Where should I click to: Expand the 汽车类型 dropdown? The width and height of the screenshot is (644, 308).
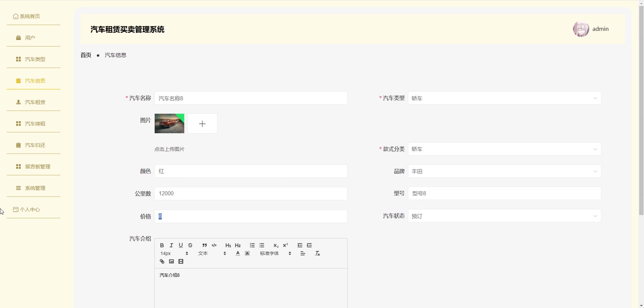pyautogui.click(x=504, y=98)
